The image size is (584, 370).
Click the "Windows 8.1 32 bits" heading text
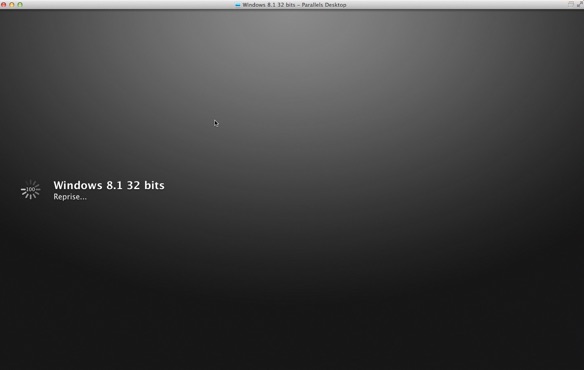point(109,185)
